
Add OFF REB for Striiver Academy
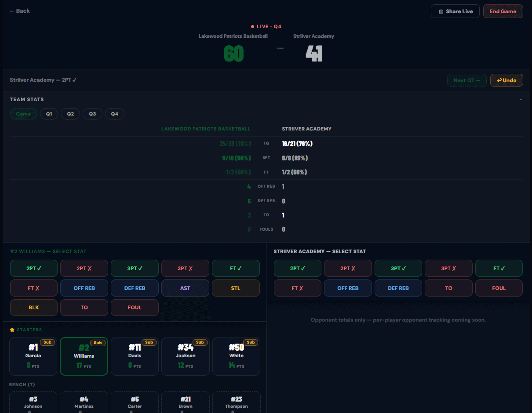coord(348,288)
